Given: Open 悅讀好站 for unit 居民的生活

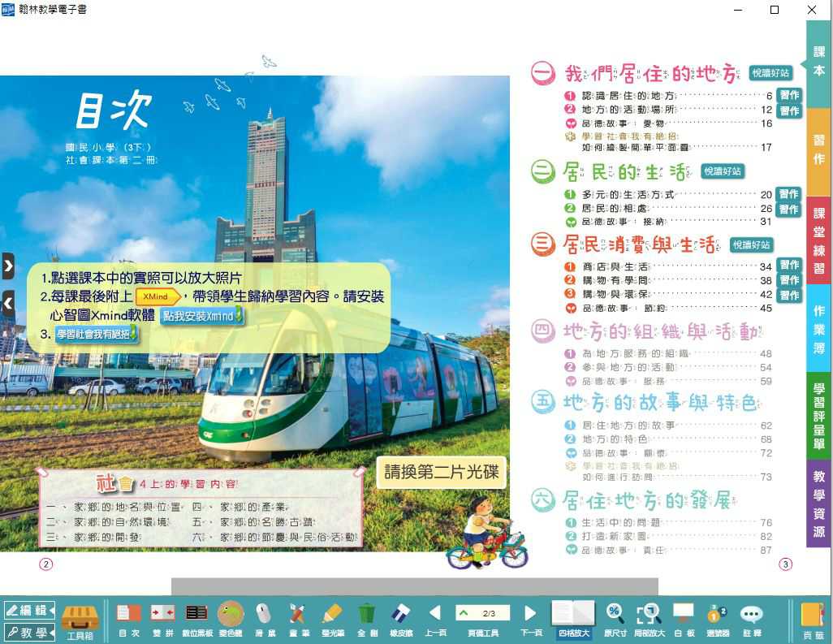Looking at the screenshot, I should pos(722,171).
